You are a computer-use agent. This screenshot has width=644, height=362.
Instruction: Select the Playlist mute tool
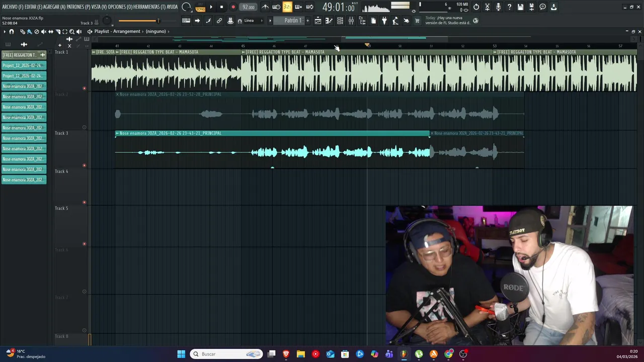click(43, 32)
